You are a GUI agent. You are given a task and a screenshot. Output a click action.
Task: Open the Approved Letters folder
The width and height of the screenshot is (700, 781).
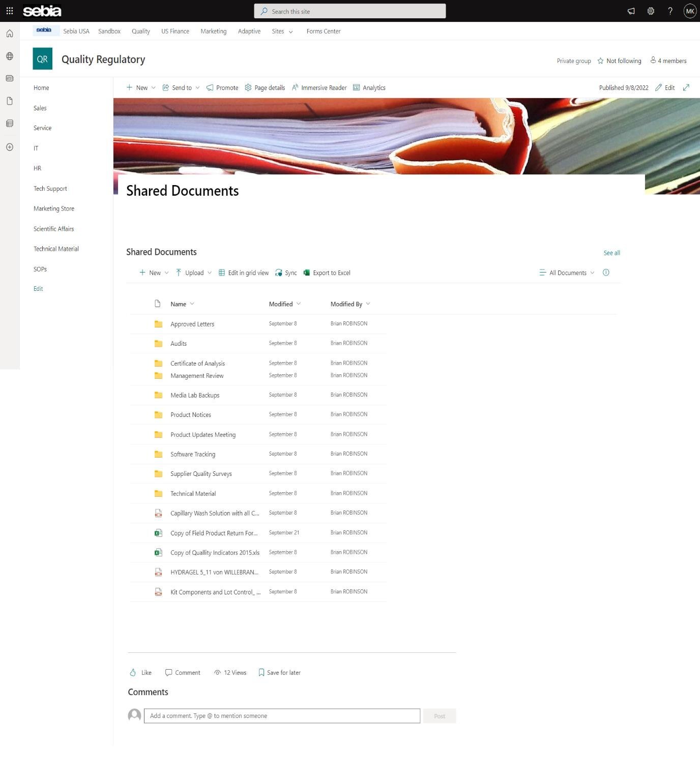click(192, 324)
